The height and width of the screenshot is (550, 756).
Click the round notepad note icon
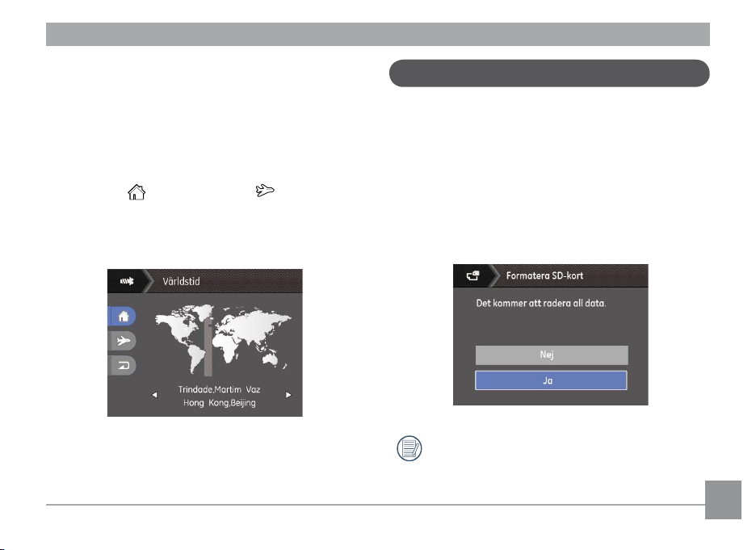click(x=409, y=448)
